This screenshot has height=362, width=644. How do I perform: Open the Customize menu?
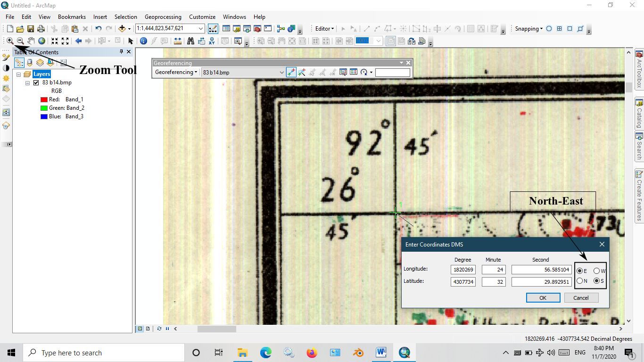202,16
